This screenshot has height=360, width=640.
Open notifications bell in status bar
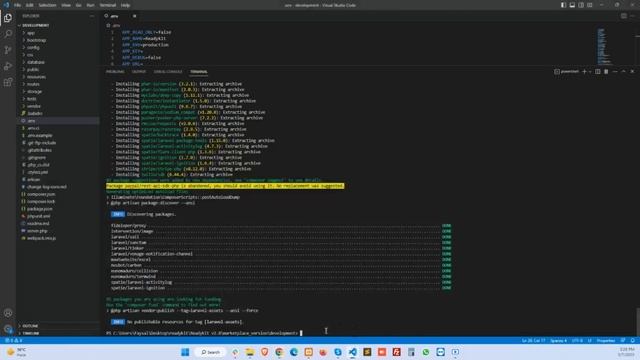pos(632,340)
